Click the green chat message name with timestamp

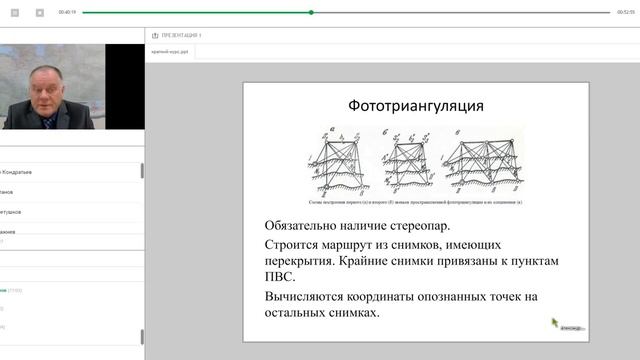tap(11, 290)
